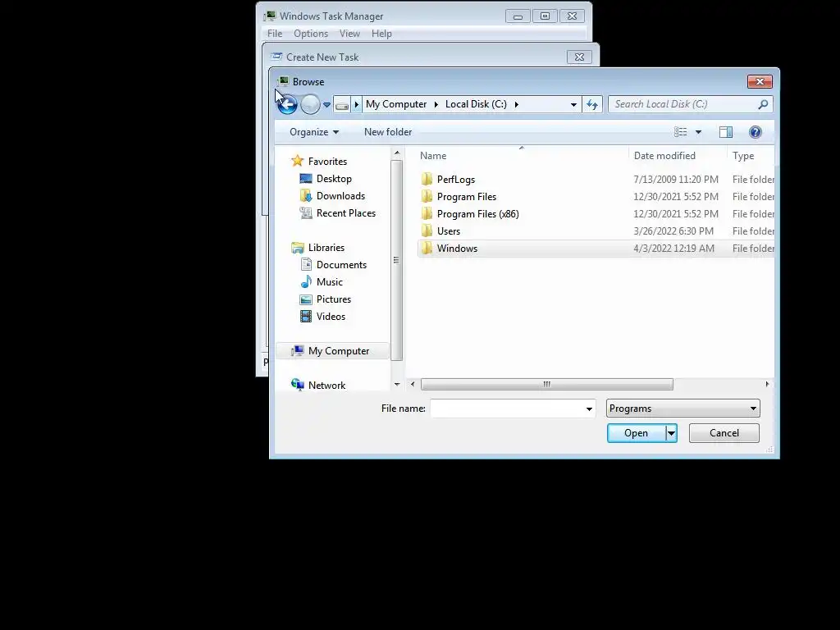Viewport: 840px width, 630px height.
Task: Click the file list scroll left arrow
Action: 413,384
